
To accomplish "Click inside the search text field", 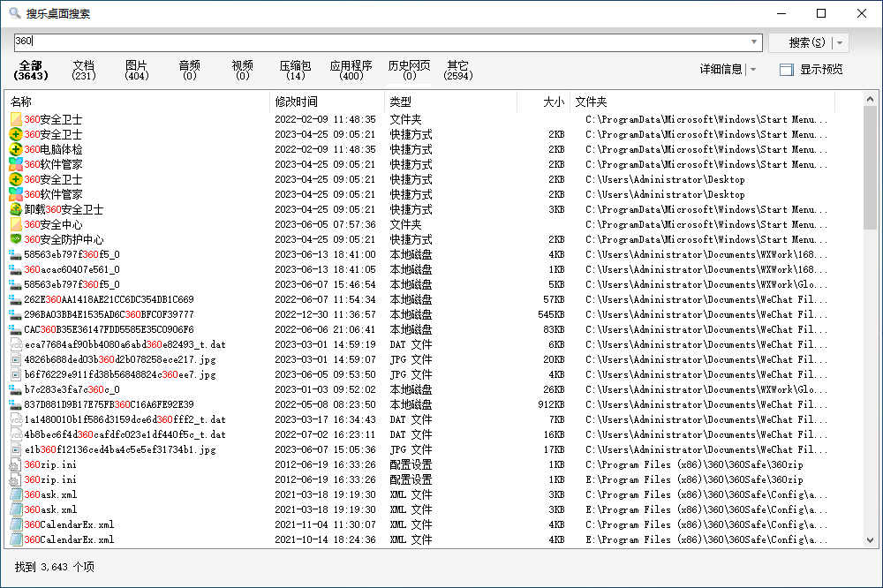I will tap(380, 41).
